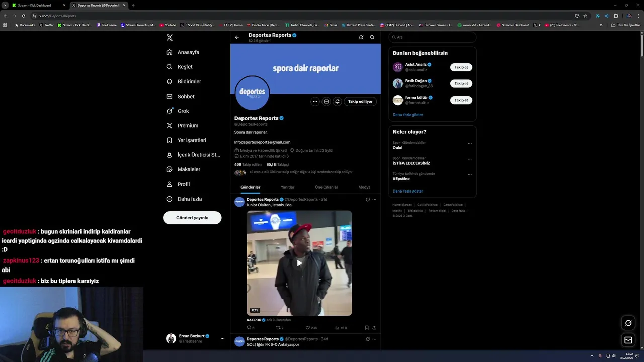644x362 pixels.
Task: Switch to the Gönderiler tab
Action: coord(250,187)
